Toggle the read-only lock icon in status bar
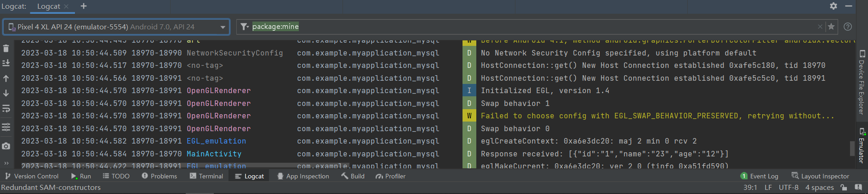Viewport: 868px width, 194px height. pos(844,187)
